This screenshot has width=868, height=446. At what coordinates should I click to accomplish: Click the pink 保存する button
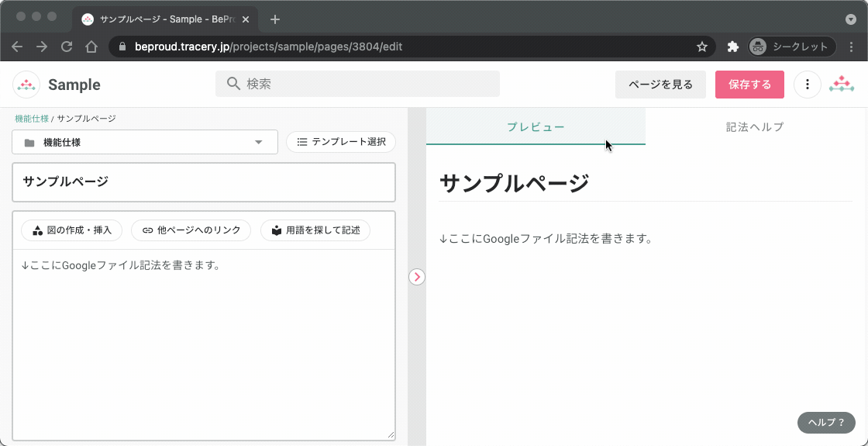pyautogui.click(x=749, y=85)
